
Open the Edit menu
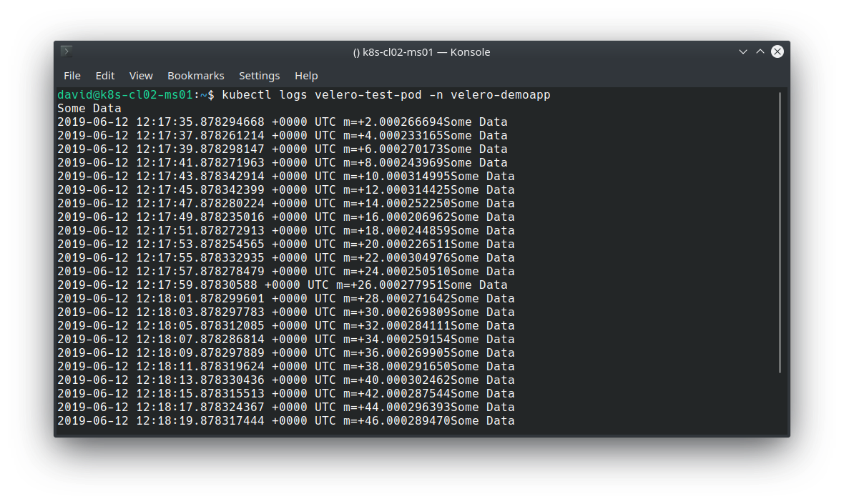105,76
